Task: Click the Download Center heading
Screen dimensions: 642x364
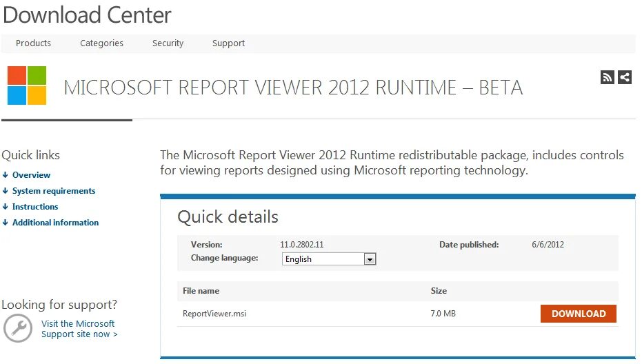Action: tap(87, 15)
